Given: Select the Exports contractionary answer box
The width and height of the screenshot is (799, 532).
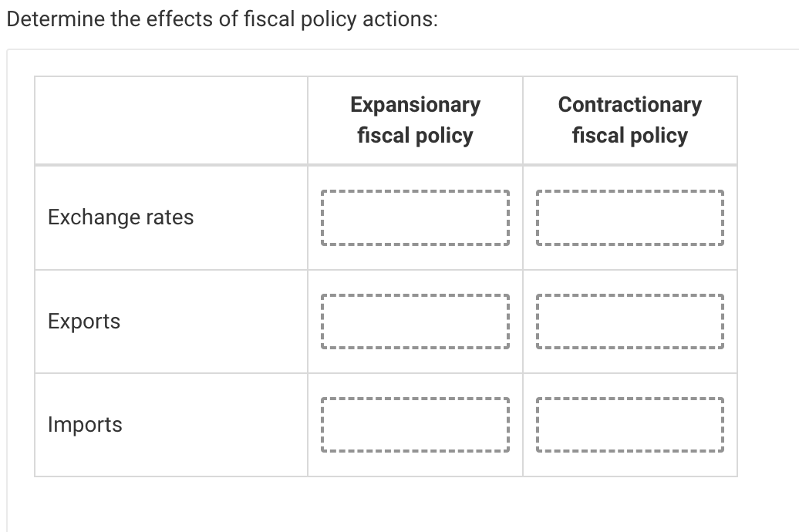Looking at the screenshot, I should tap(629, 322).
